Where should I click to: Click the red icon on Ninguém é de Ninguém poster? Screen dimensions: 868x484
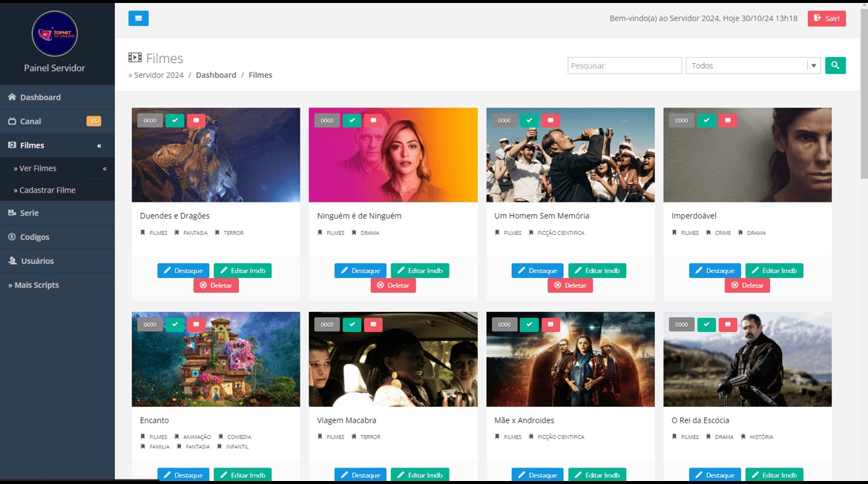(373, 120)
